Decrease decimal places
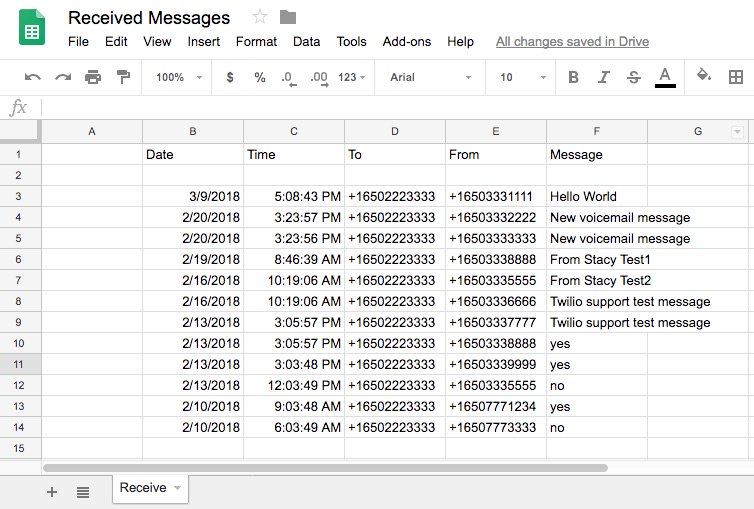The image size is (754, 509). tap(289, 78)
